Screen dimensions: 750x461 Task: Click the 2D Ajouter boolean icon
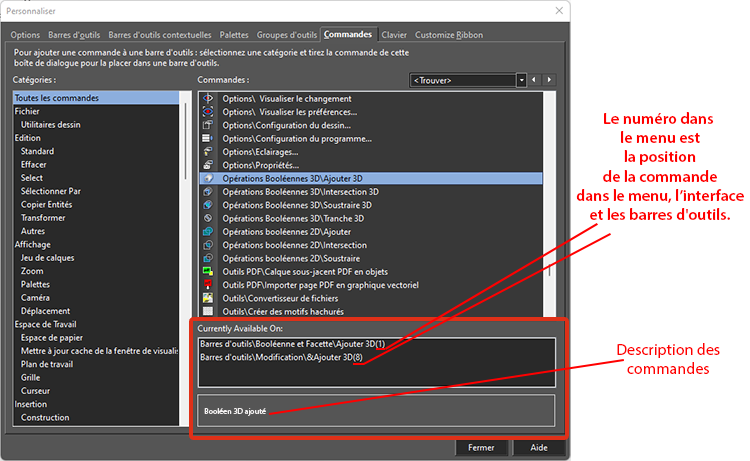point(208,232)
